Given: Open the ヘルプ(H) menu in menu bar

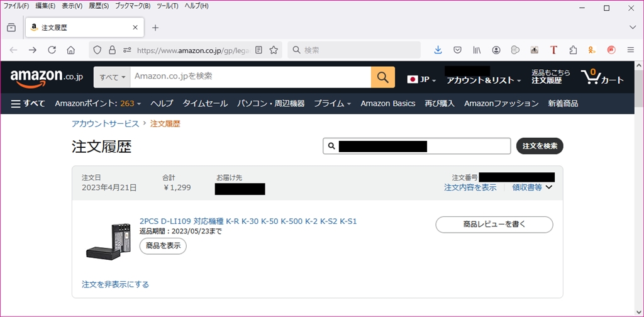Looking at the screenshot, I should click(x=196, y=6).
